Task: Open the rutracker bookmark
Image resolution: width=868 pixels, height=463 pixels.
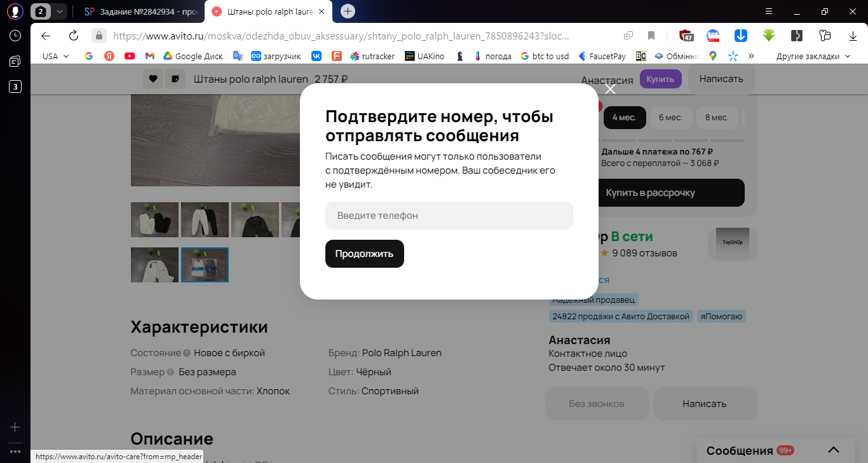Action: pos(372,56)
